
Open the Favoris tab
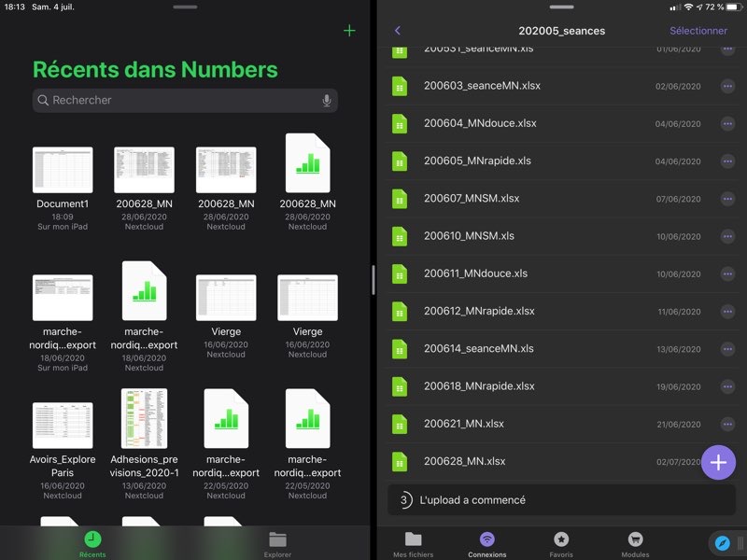561,544
